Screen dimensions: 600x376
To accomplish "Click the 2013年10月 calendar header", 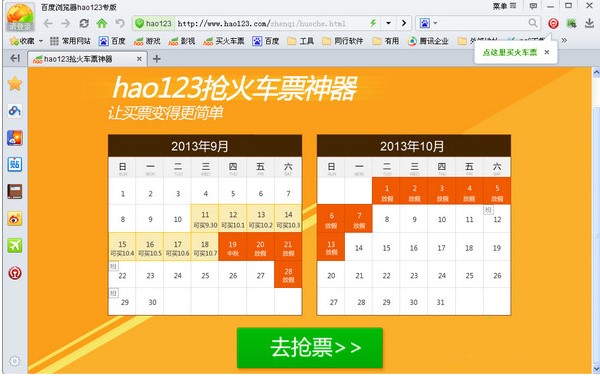I will click(x=414, y=146).
